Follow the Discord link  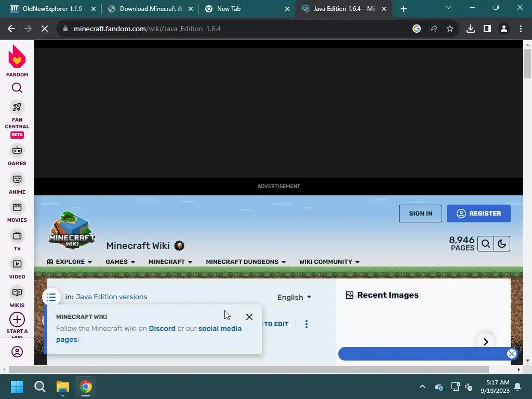coord(162,328)
